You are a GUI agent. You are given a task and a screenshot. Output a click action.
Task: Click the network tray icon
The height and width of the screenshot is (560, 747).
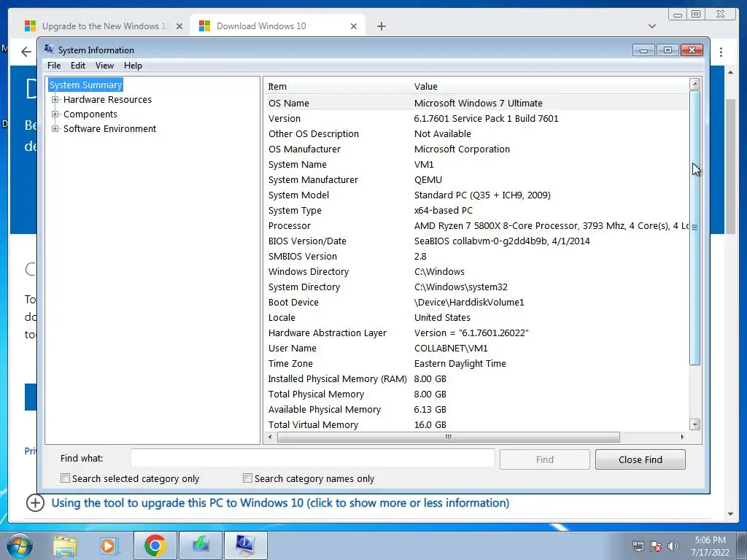coord(638,546)
